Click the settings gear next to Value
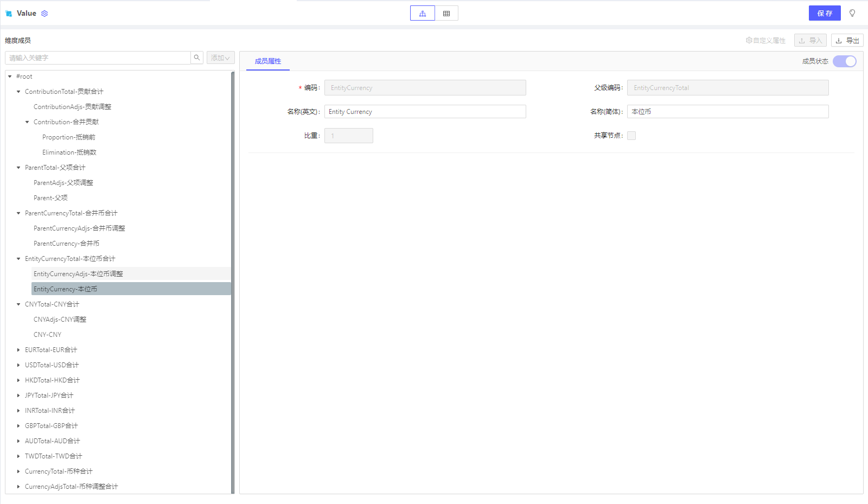The image size is (868, 504). point(44,14)
